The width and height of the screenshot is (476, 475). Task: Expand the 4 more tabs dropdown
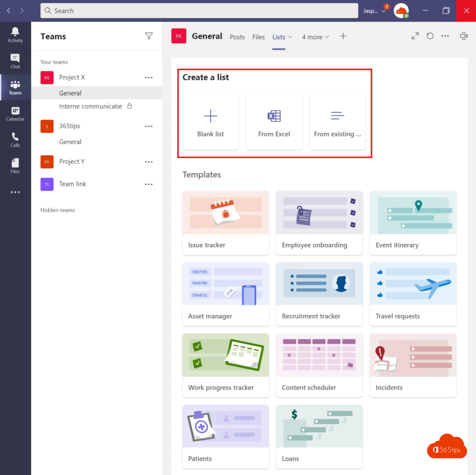click(316, 37)
